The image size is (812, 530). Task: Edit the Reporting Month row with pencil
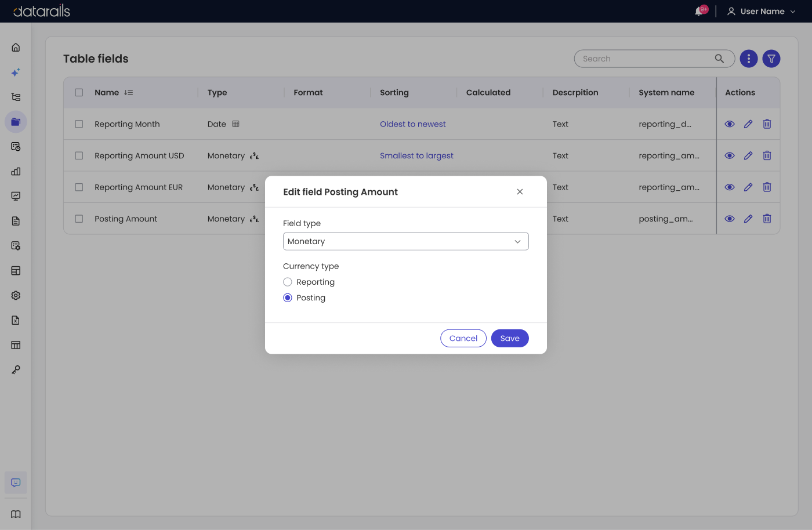748,124
